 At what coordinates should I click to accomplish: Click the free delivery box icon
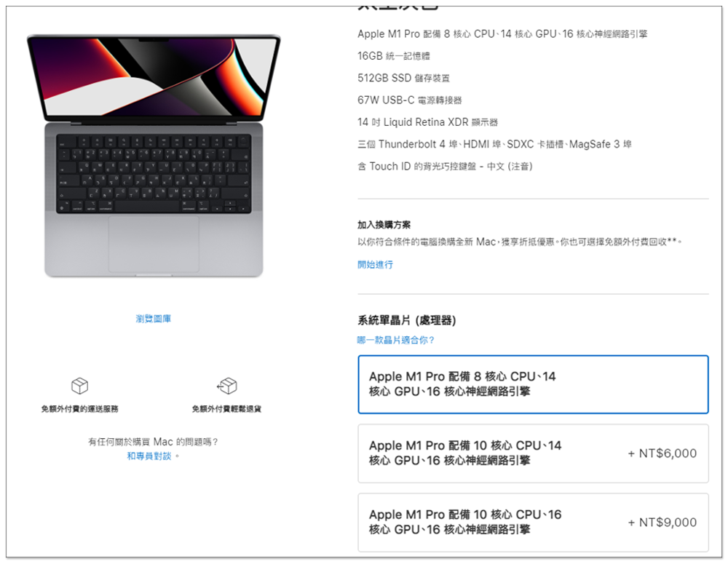[x=80, y=385]
